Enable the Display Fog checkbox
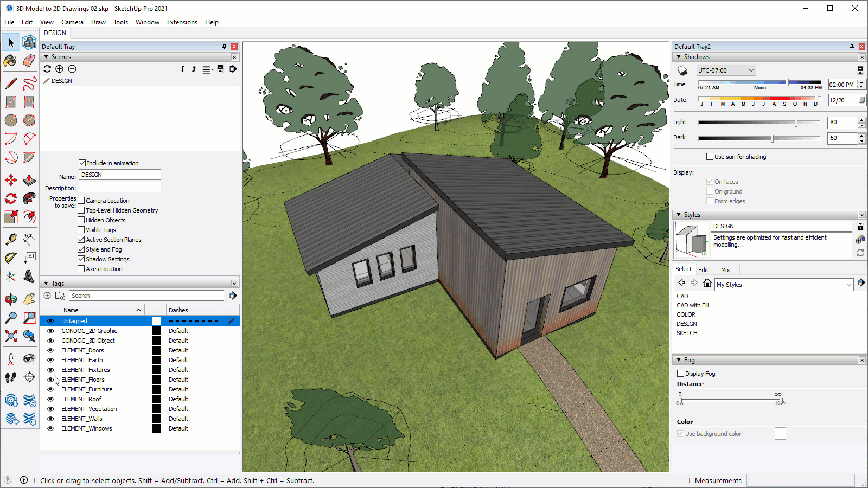This screenshot has width=868, height=488. 680,374
